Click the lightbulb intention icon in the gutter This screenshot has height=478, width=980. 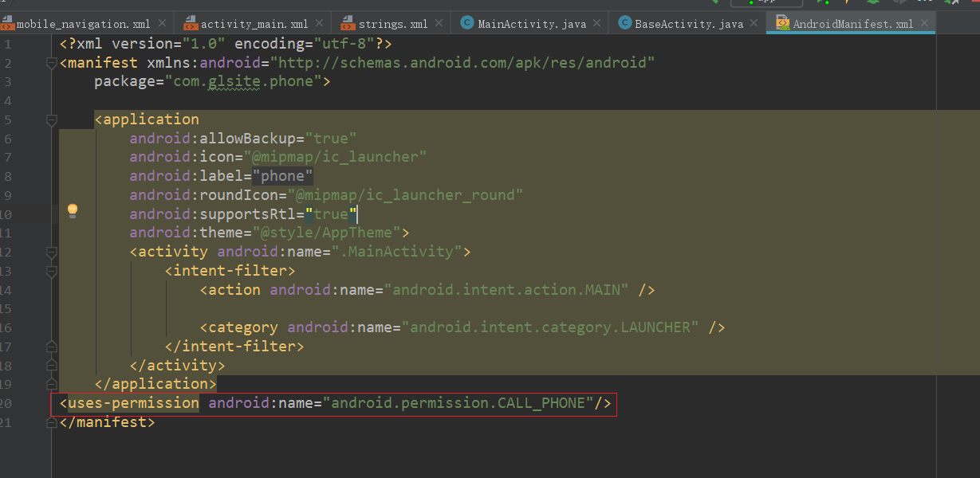click(73, 210)
